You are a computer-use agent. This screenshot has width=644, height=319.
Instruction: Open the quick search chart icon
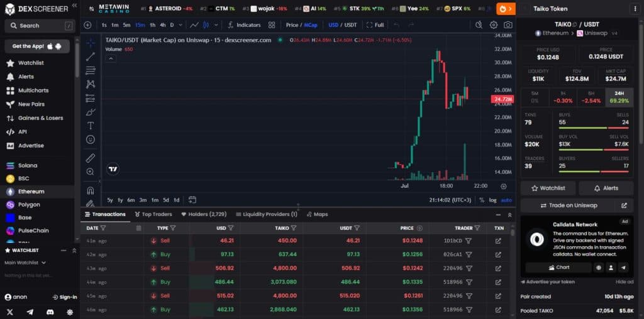click(479, 25)
